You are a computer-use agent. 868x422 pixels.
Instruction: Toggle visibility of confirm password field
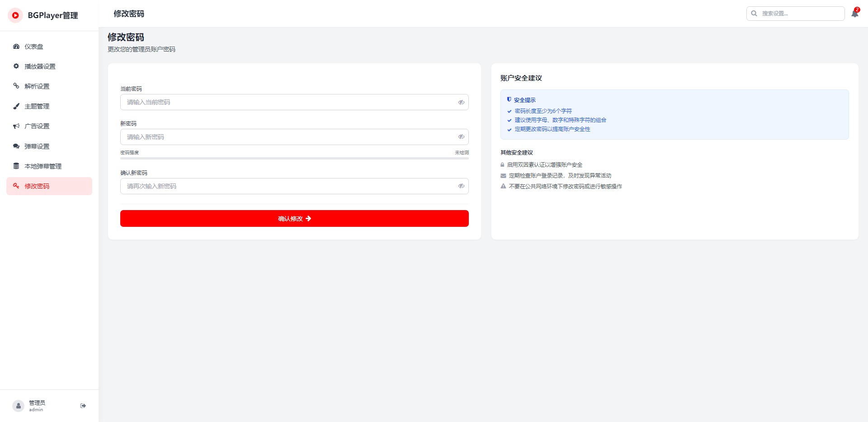(461, 186)
